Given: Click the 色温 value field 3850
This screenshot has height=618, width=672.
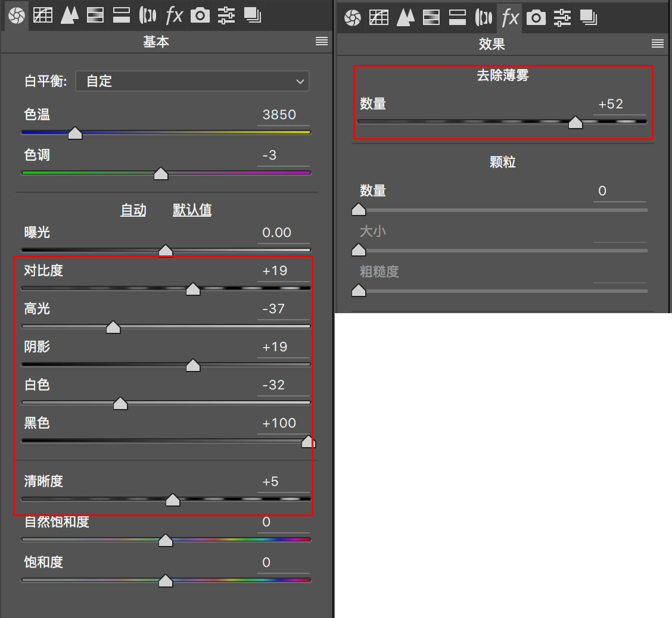Looking at the screenshot, I should [x=284, y=115].
